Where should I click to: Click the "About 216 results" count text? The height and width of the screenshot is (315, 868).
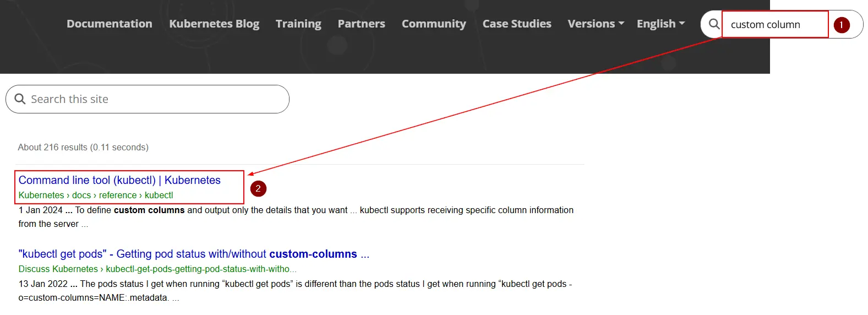point(83,147)
